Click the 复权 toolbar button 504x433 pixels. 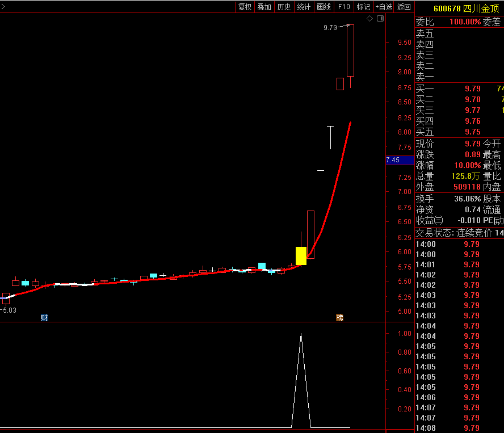[x=245, y=7]
